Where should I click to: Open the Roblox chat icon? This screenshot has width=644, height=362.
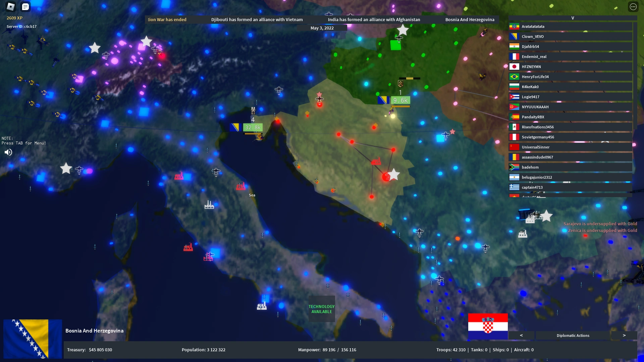[25, 6]
